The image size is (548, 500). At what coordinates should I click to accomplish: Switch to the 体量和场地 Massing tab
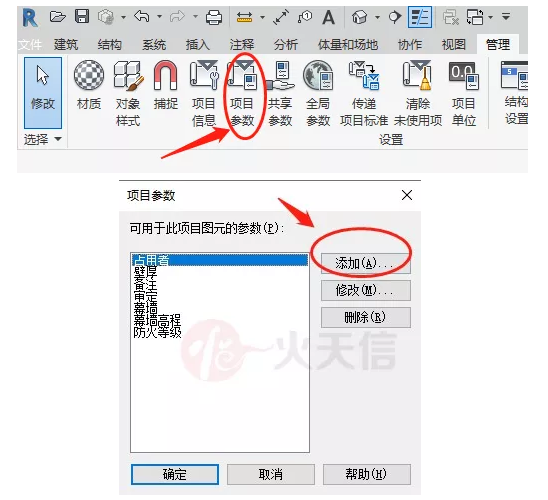click(348, 45)
